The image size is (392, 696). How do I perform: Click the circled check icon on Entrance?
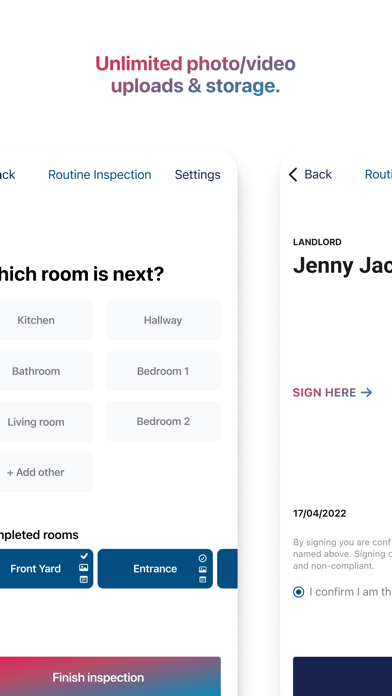(x=202, y=558)
